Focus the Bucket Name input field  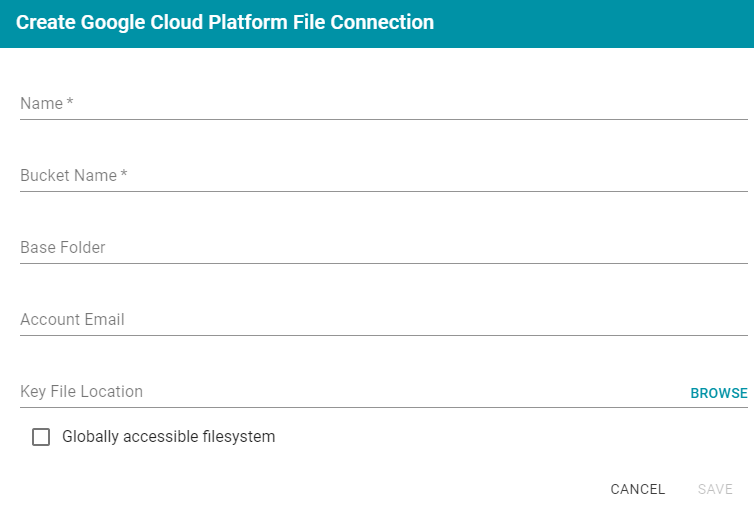[x=384, y=176]
